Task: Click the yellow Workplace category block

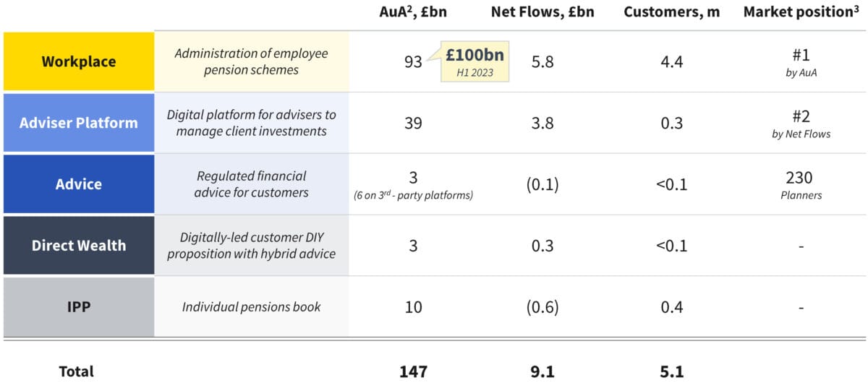Action: click(x=78, y=61)
